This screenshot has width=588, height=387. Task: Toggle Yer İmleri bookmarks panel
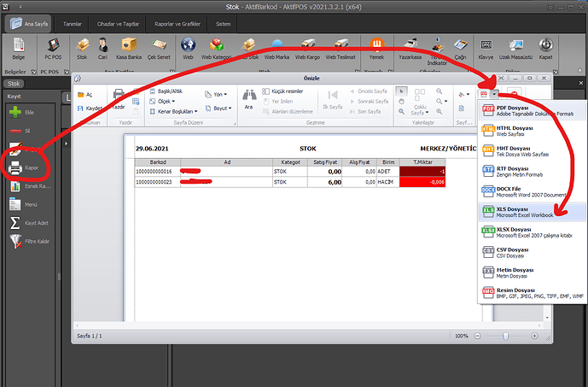click(278, 102)
